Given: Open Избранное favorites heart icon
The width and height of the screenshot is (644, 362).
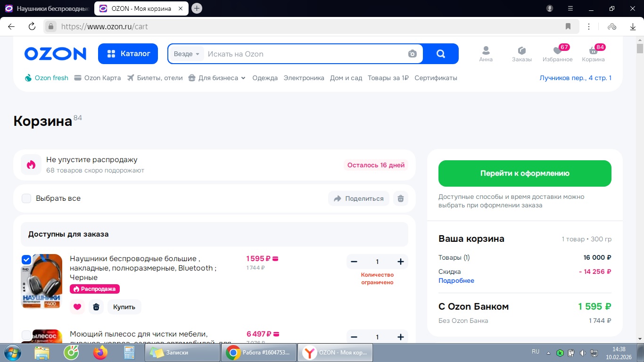Looking at the screenshot, I should pyautogui.click(x=557, y=51).
